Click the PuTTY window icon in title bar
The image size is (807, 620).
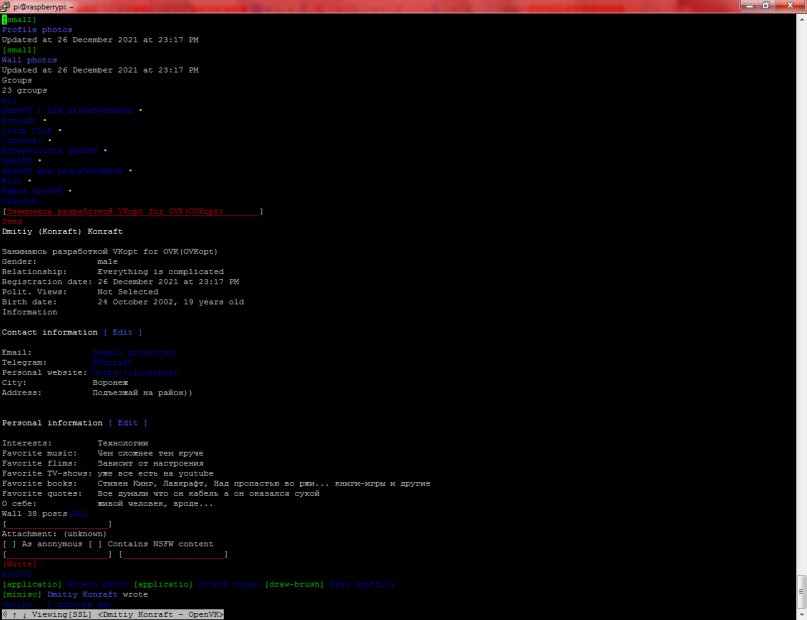click(x=8, y=7)
